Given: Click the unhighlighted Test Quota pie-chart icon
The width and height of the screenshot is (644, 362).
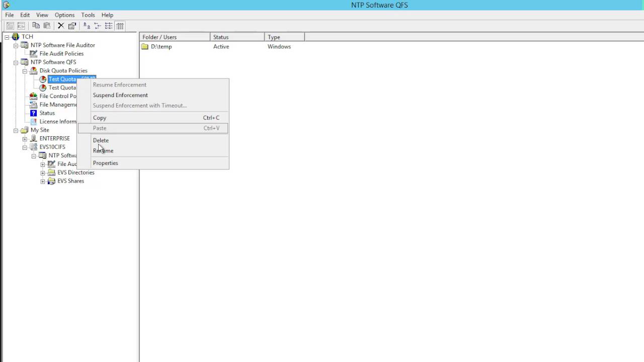Looking at the screenshot, I should tap(43, 87).
